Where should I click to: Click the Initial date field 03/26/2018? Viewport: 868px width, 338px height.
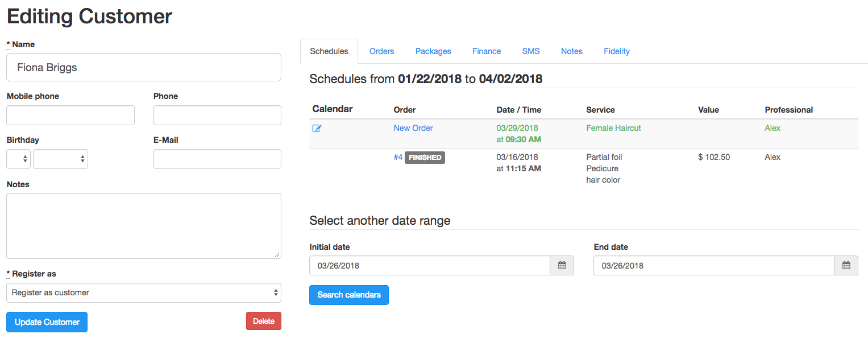(430, 266)
